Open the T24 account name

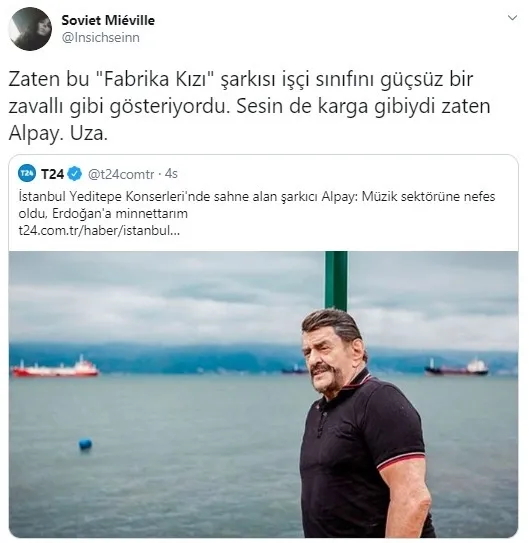click(x=52, y=174)
